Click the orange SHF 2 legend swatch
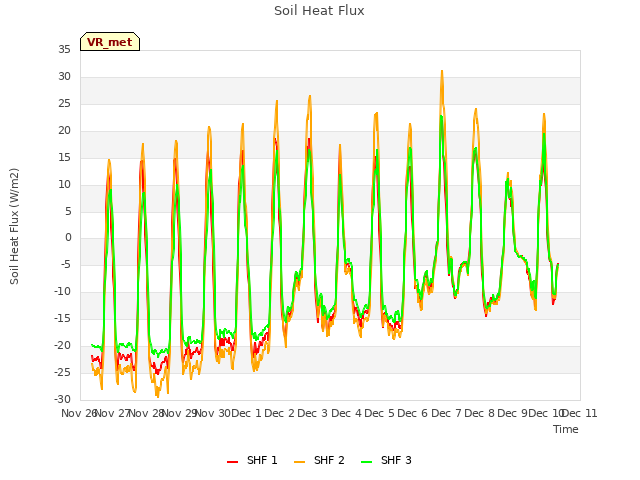The height and width of the screenshot is (480, 640). click(x=299, y=462)
